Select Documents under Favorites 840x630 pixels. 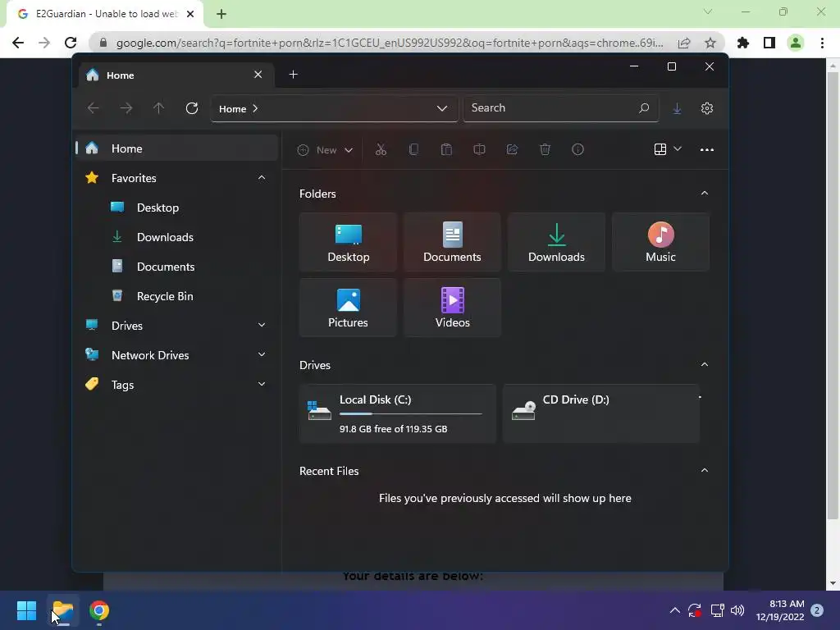pyautogui.click(x=166, y=267)
